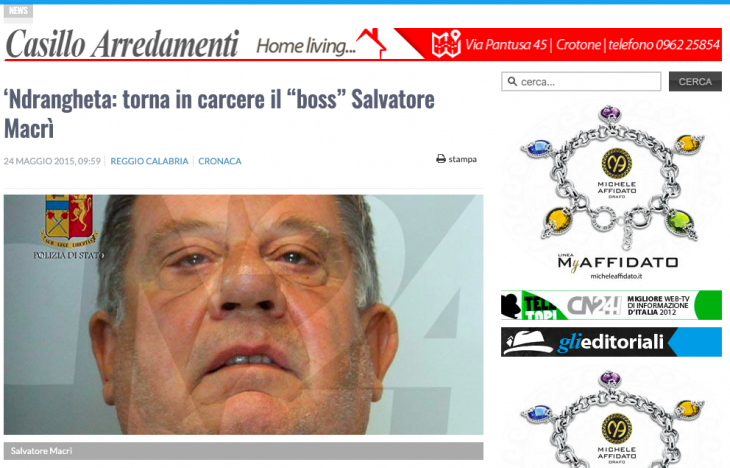The image size is (730, 468).
Task: Open the REGGIO CALABRIA category link
Action: (x=149, y=161)
